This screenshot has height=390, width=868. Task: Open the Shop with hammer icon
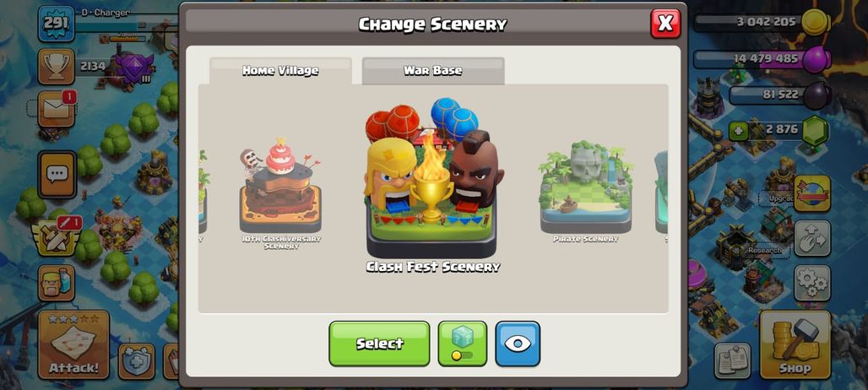pyautogui.click(x=795, y=344)
